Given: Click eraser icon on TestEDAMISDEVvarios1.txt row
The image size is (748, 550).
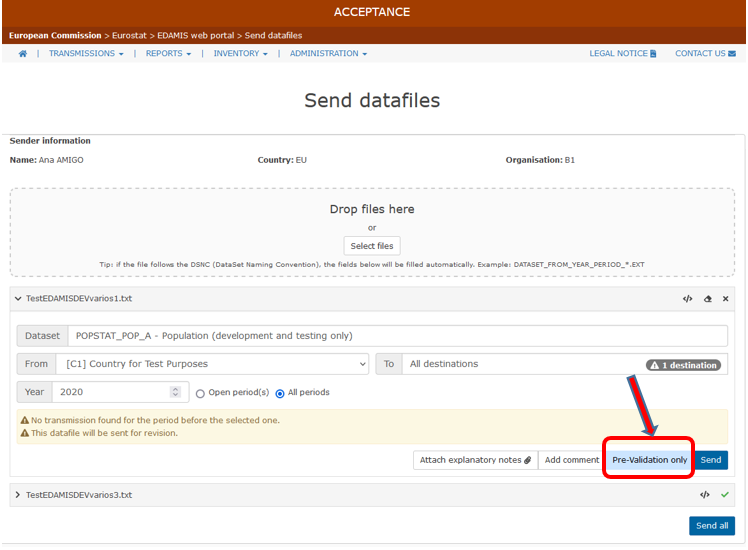Looking at the screenshot, I should (707, 299).
